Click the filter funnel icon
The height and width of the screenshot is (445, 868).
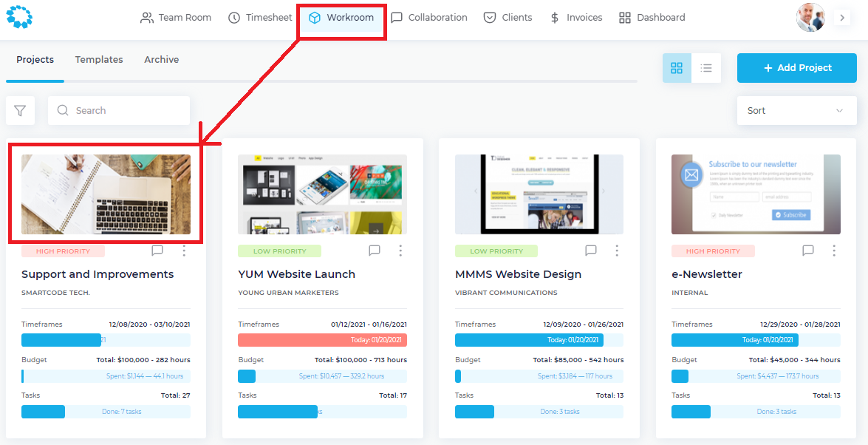[x=20, y=111]
